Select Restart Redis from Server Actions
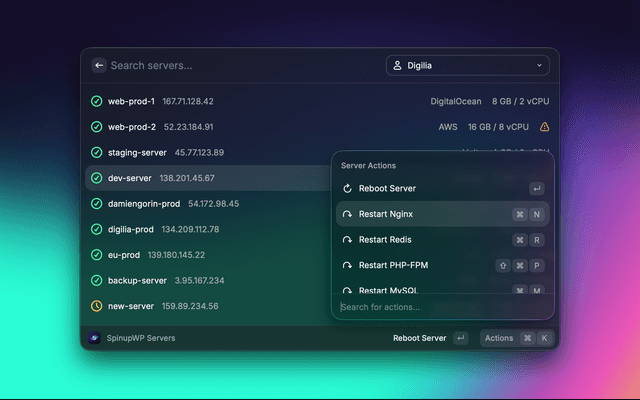 click(x=385, y=240)
